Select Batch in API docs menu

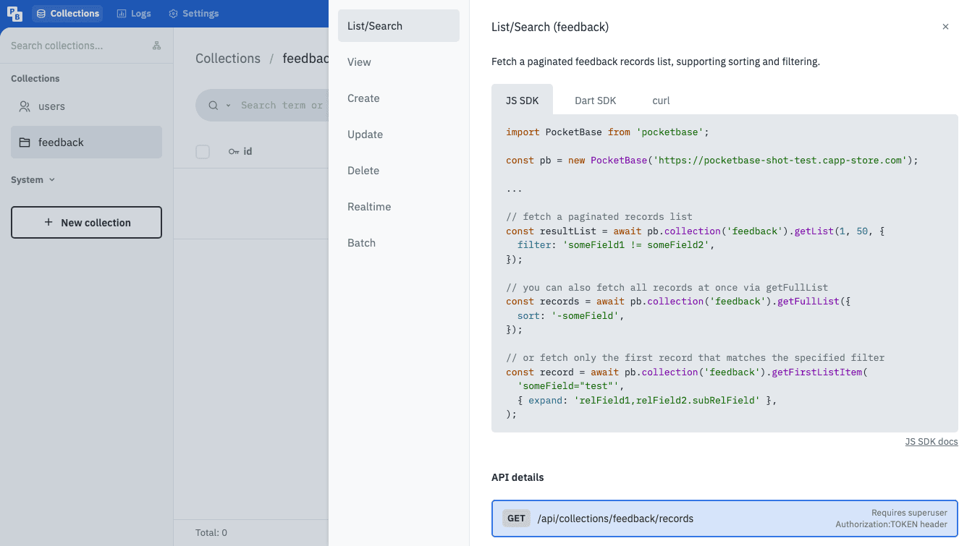pyautogui.click(x=399, y=243)
